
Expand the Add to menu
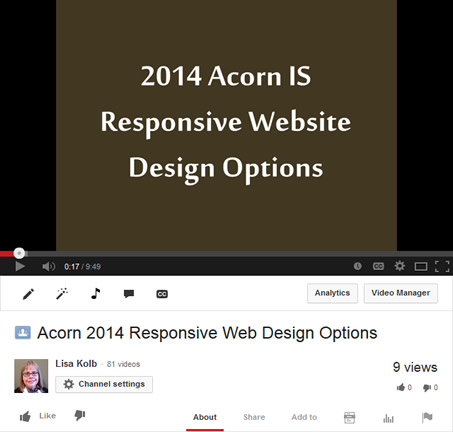click(304, 417)
